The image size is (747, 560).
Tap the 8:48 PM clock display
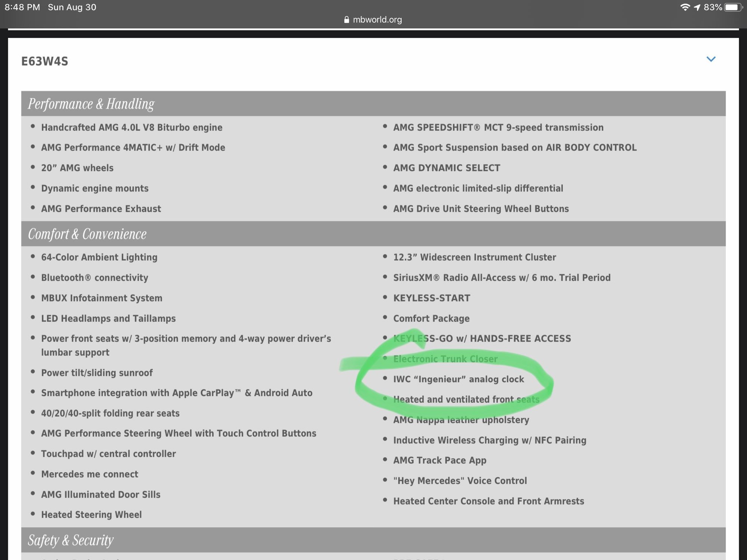(22, 7)
